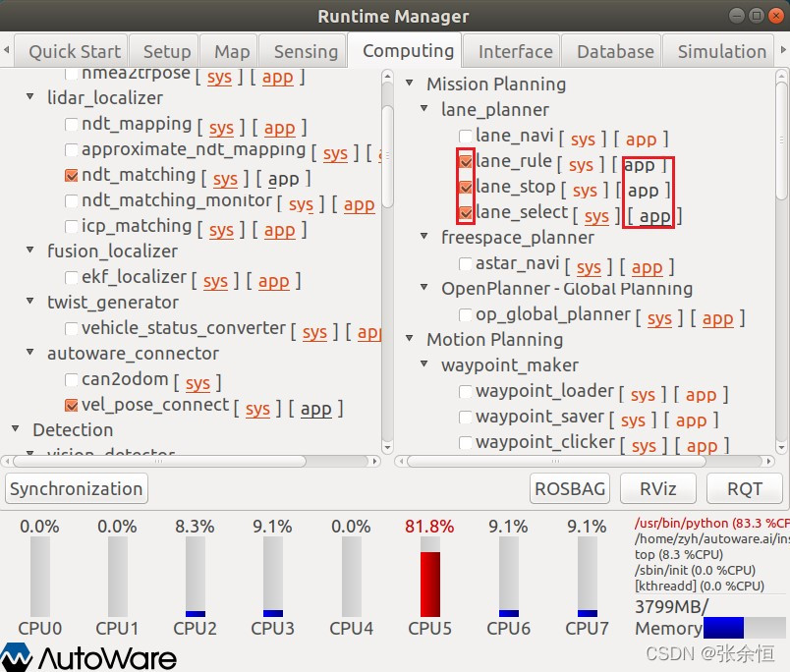Image resolution: width=790 pixels, height=672 pixels.
Task: Switch to the Sensing tab
Action: point(303,51)
